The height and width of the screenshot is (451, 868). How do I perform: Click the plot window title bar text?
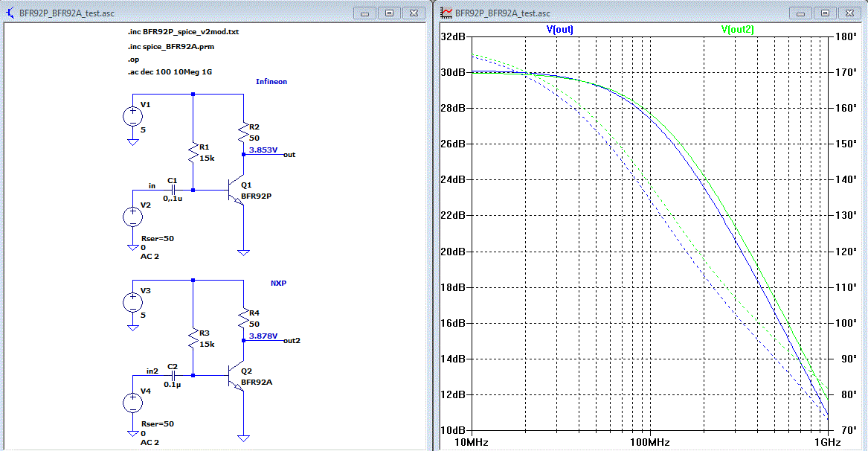tap(503, 13)
